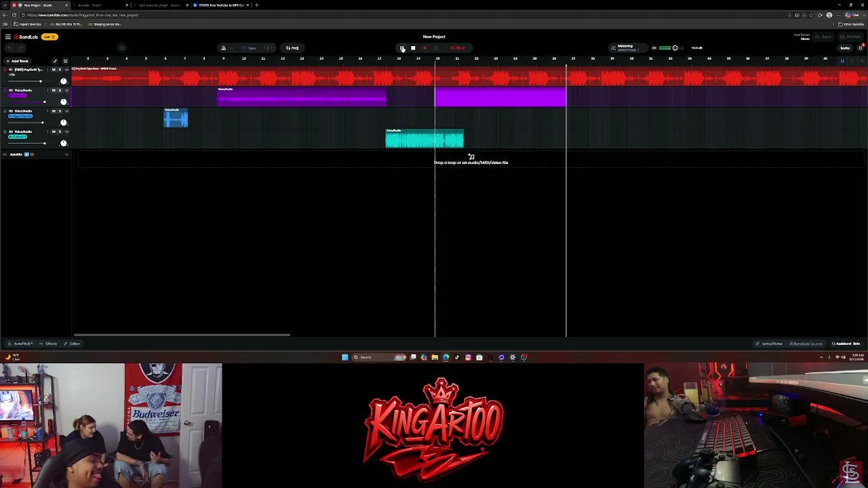Screen dimensions: 868x488
Task: Redo the last action
Action: pos(20,48)
